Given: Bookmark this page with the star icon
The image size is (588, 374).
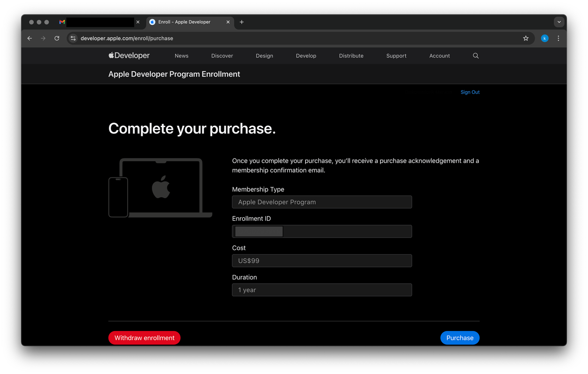Looking at the screenshot, I should click(x=526, y=38).
